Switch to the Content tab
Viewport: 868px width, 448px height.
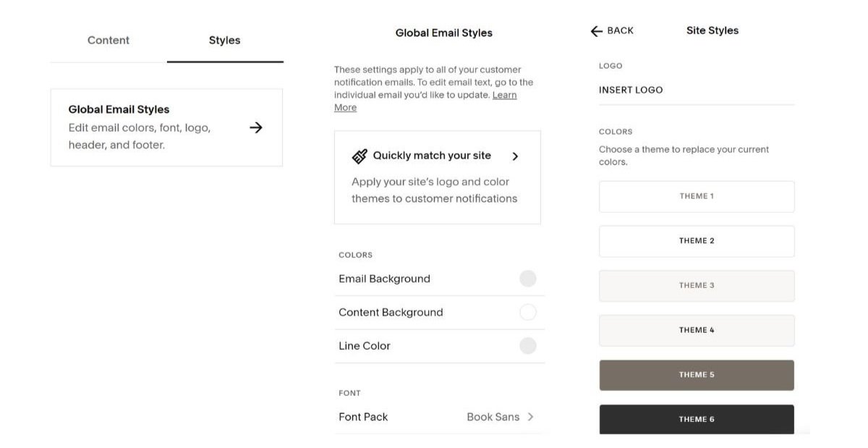click(x=108, y=40)
